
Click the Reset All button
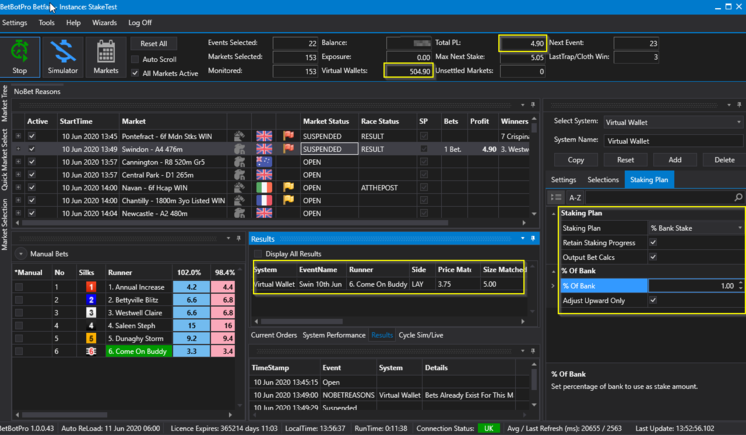[x=153, y=44]
